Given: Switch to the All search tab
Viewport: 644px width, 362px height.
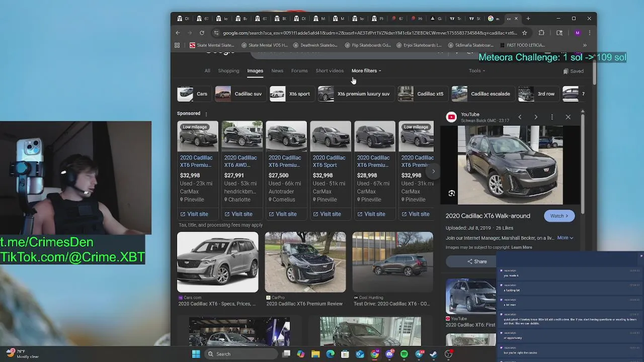Looking at the screenshot, I should 207,71.
